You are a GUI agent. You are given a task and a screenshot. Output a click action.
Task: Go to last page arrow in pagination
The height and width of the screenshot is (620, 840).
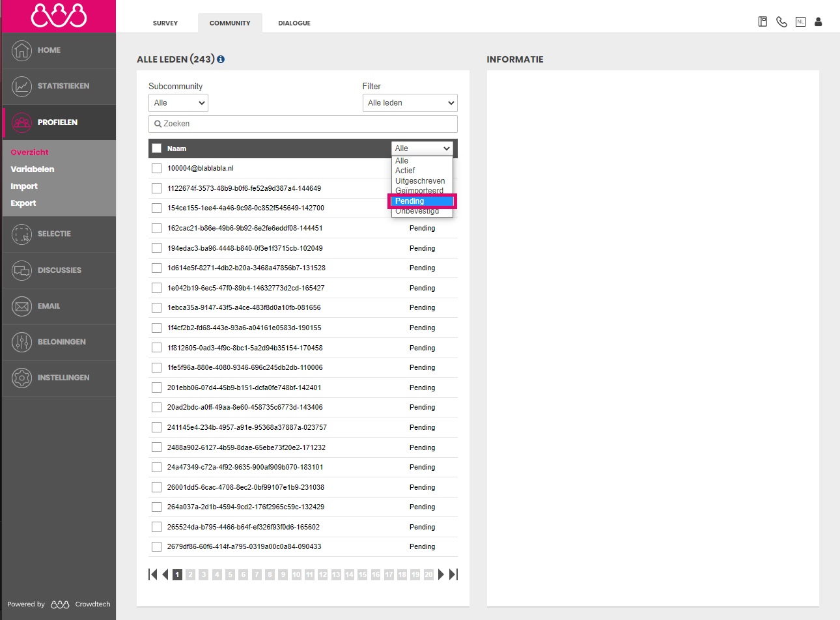pyautogui.click(x=454, y=574)
